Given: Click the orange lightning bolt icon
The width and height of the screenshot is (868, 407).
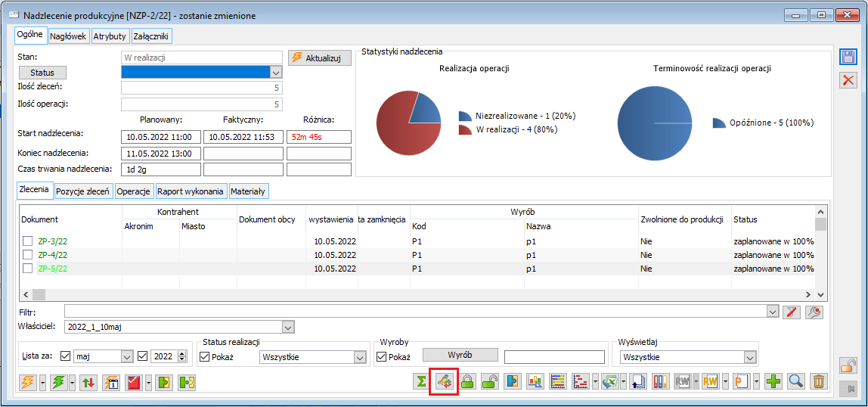Looking at the screenshot, I should (27, 382).
